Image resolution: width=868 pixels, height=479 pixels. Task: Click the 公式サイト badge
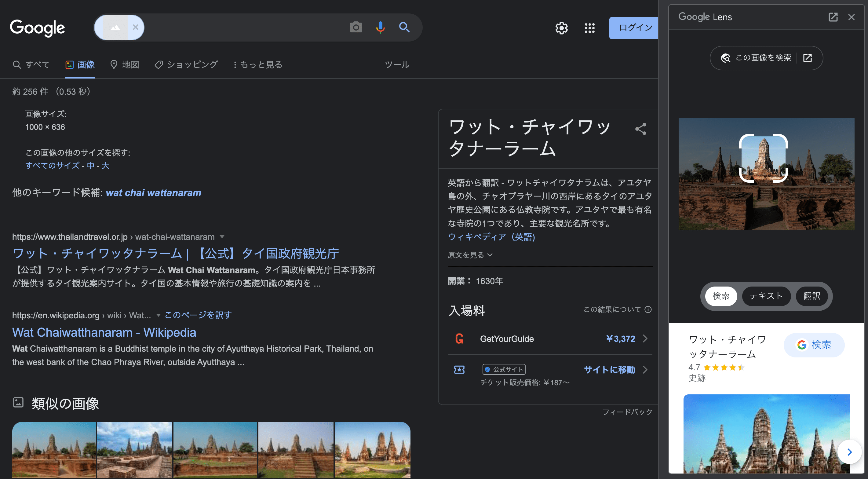tap(504, 369)
